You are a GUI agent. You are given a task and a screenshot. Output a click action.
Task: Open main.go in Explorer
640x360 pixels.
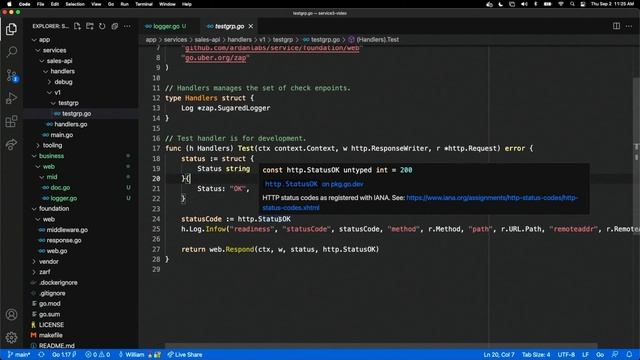click(62, 135)
